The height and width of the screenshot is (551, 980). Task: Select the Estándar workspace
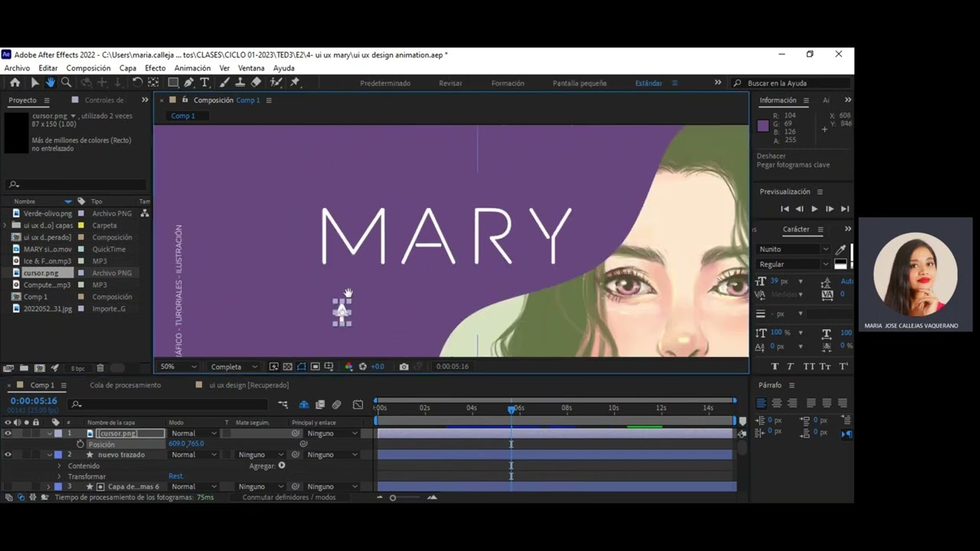pyautogui.click(x=648, y=83)
